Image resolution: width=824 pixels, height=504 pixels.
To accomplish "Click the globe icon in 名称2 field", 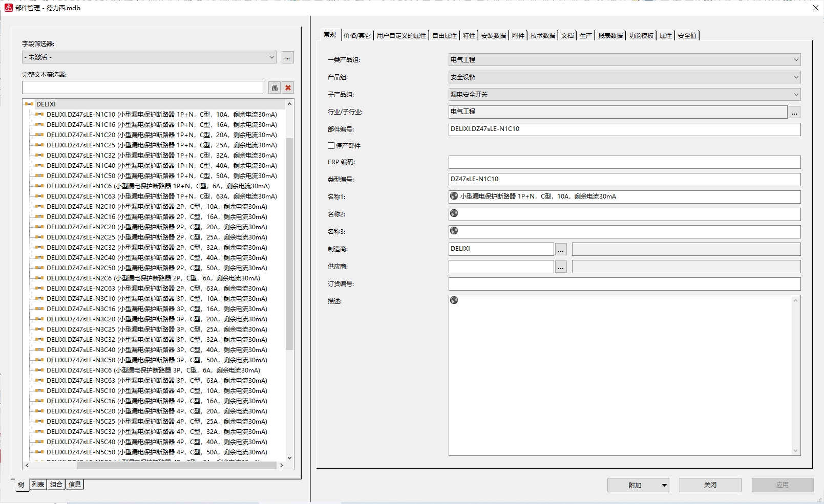I will (x=454, y=213).
